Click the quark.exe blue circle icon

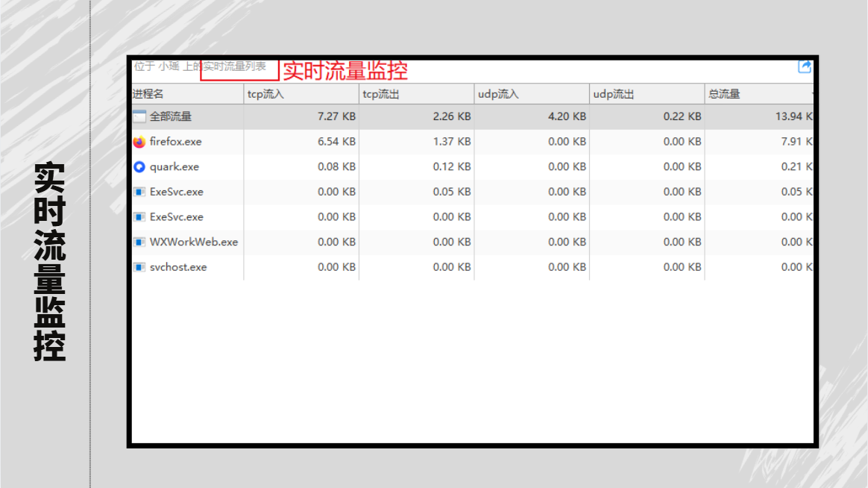139,166
